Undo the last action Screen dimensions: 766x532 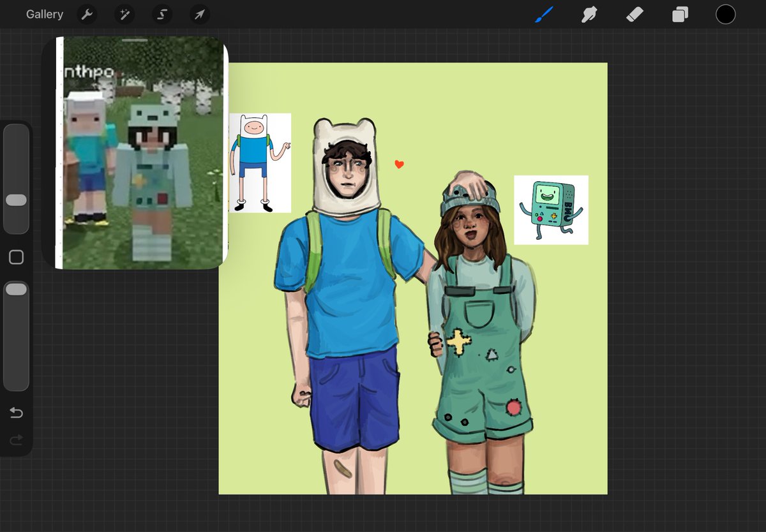[x=16, y=413]
